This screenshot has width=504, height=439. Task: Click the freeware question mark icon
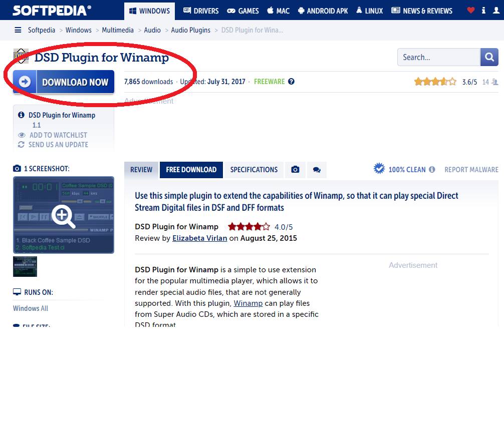click(x=291, y=82)
